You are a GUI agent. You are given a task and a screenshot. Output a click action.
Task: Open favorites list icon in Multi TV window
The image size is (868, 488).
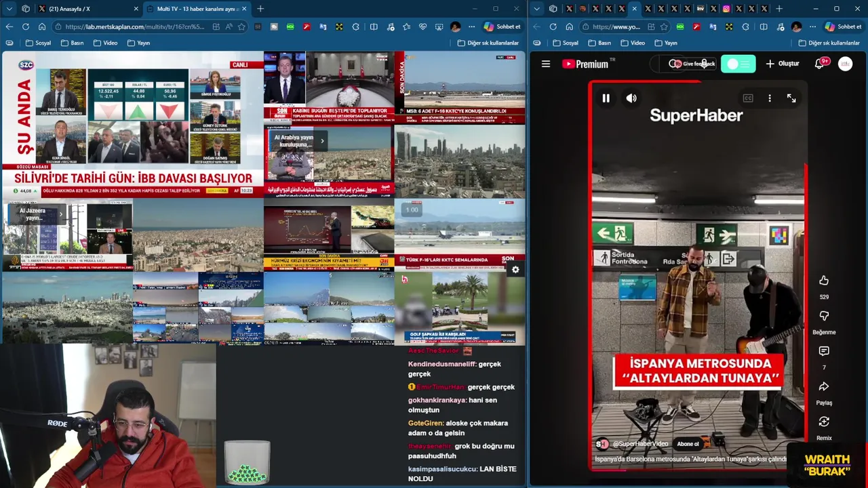tap(406, 26)
